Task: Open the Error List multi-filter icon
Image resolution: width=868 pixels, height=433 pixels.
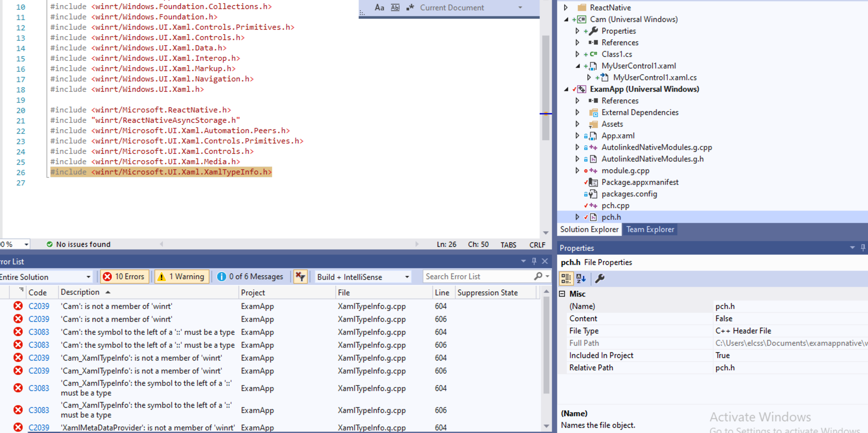Action: pyautogui.click(x=300, y=276)
